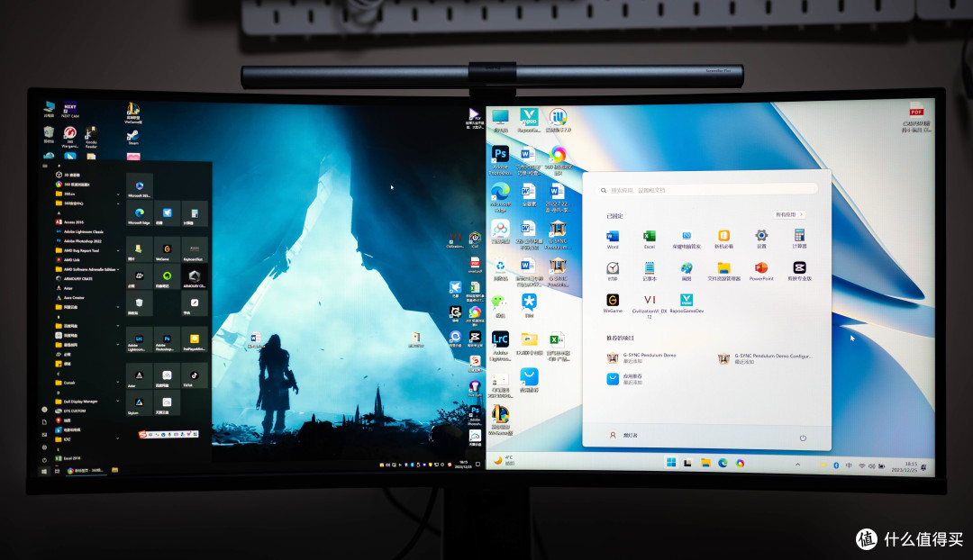Image resolution: width=973 pixels, height=560 pixels.
Task: Open the Skylum tile in the left Start menu
Action: point(140,403)
